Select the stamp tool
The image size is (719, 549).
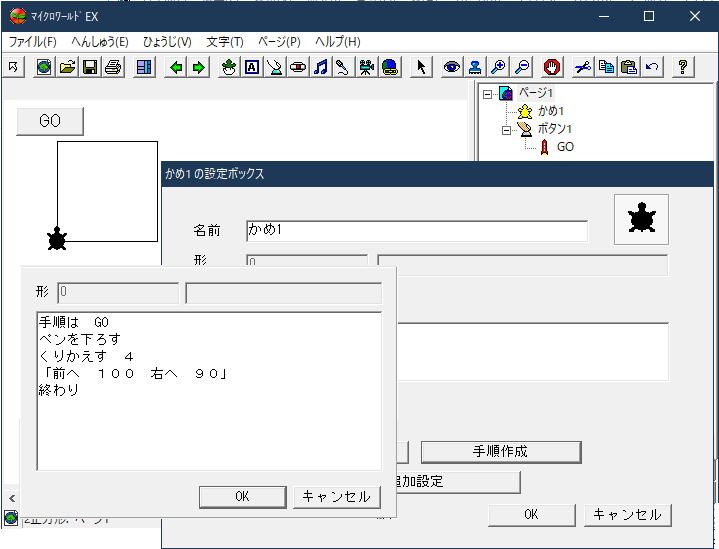tap(475, 67)
